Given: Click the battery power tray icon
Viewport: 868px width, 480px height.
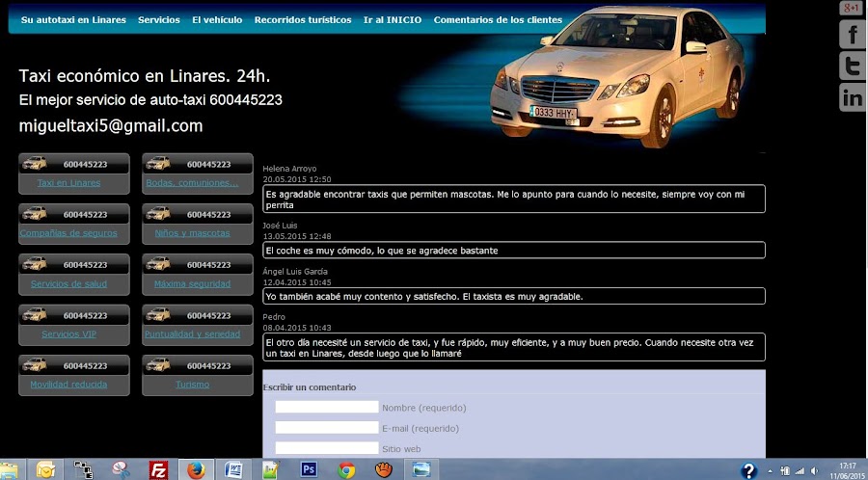Looking at the screenshot, I should coord(785,471).
